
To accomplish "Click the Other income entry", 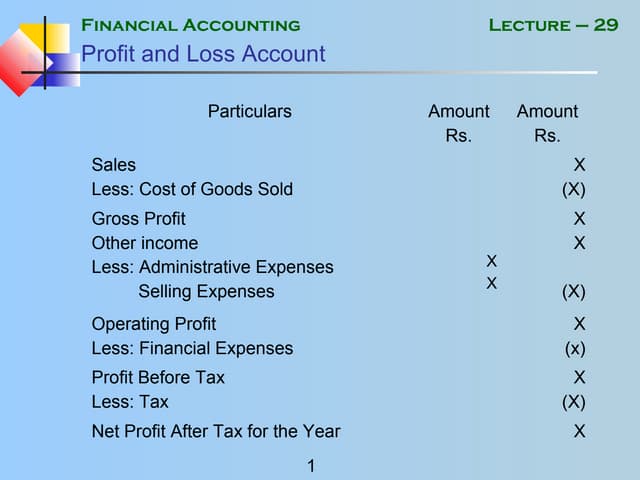I will pos(145,243).
